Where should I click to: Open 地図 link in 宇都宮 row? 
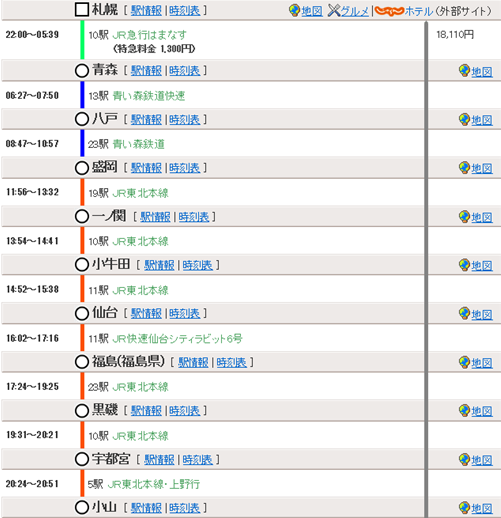(482, 460)
